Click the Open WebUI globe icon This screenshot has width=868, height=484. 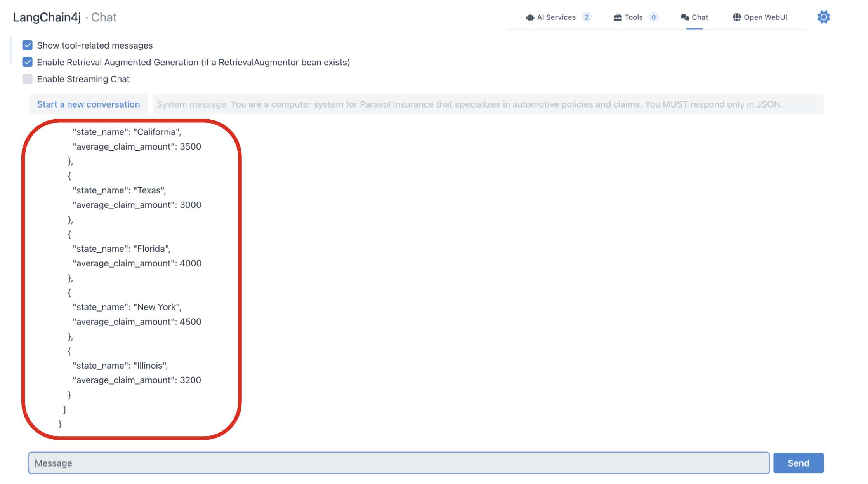click(x=737, y=17)
